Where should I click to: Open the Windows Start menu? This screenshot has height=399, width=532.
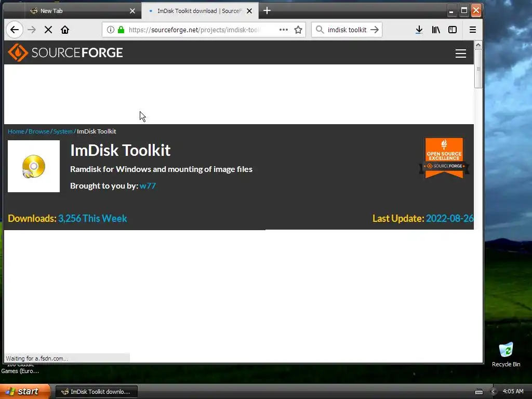point(25,392)
